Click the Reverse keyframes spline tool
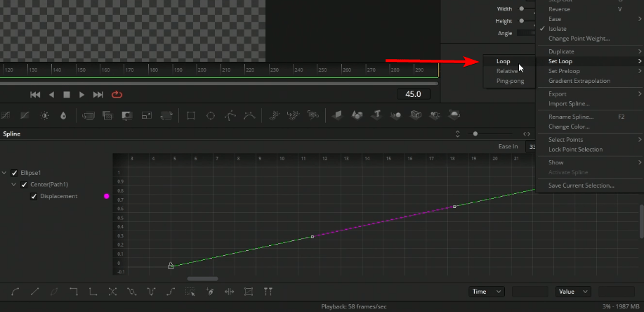 point(112,292)
